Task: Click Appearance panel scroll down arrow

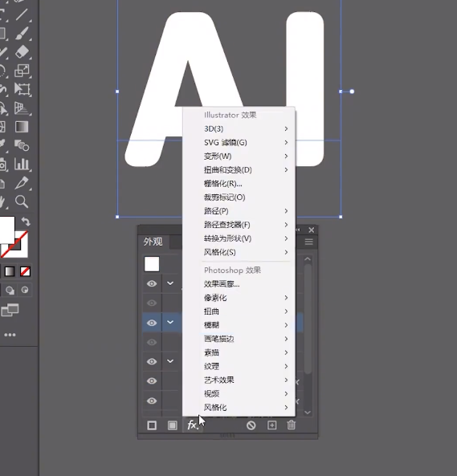Action: pyautogui.click(x=308, y=413)
